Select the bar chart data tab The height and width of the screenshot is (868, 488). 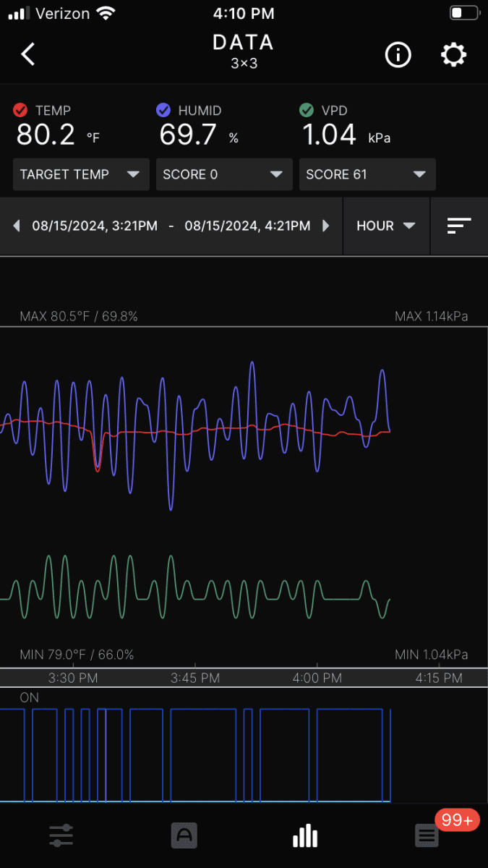pos(305,836)
